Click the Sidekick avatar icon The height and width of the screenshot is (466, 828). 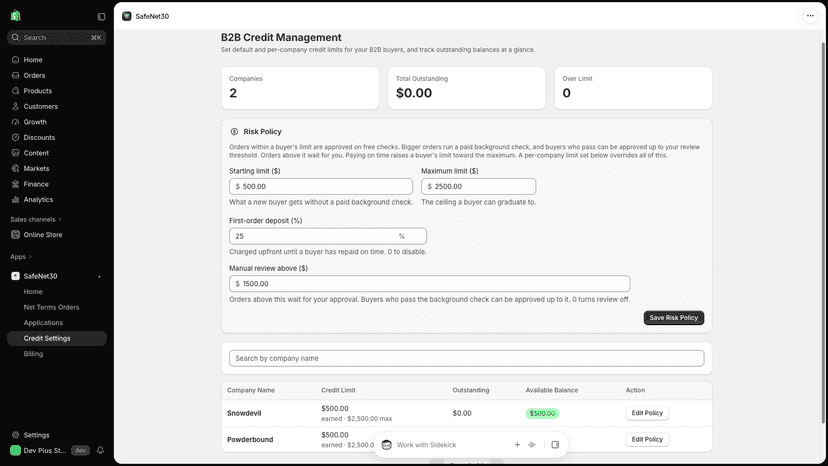[387, 445]
